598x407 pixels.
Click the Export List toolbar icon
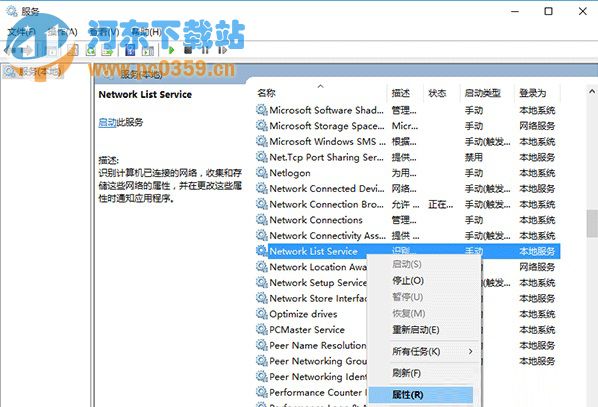(x=107, y=50)
